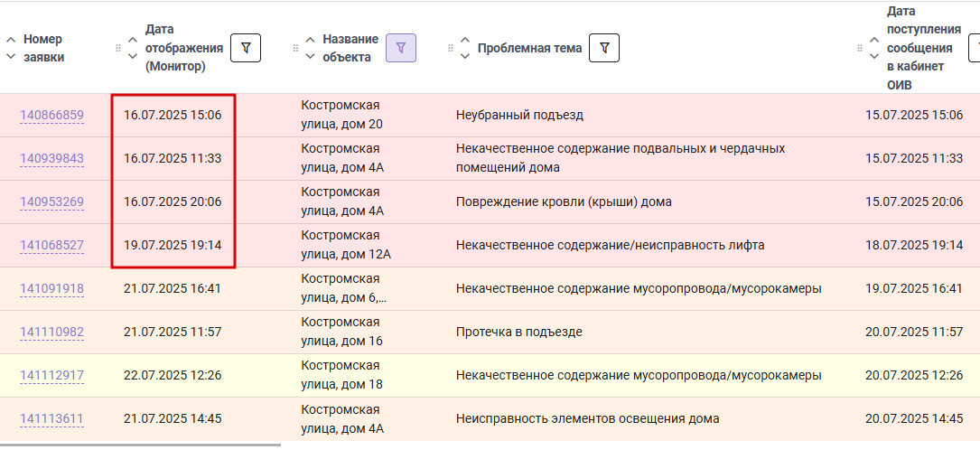This screenshot has height=450, width=980.
Task: Sort Номер заявки column descending arrow
Action: coord(11,56)
